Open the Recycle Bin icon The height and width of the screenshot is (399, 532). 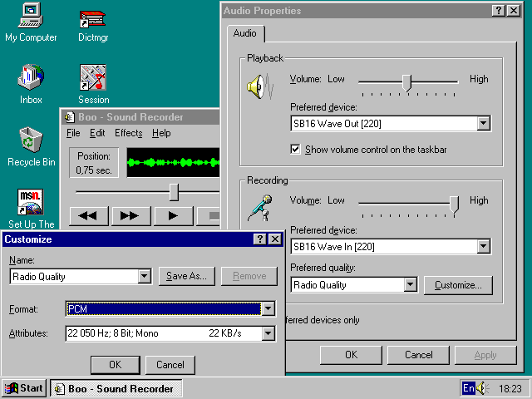31,140
